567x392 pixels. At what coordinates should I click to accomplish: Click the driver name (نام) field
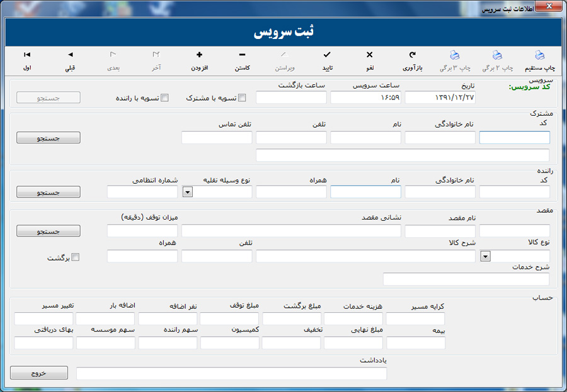[x=365, y=192]
